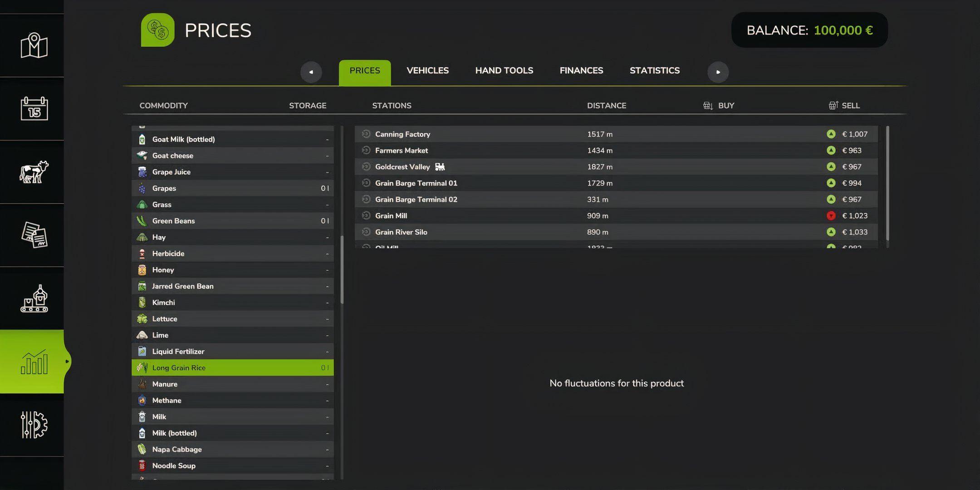Click the right arrow navigation button
This screenshot has width=980, height=490.
(x=717, y=71)
